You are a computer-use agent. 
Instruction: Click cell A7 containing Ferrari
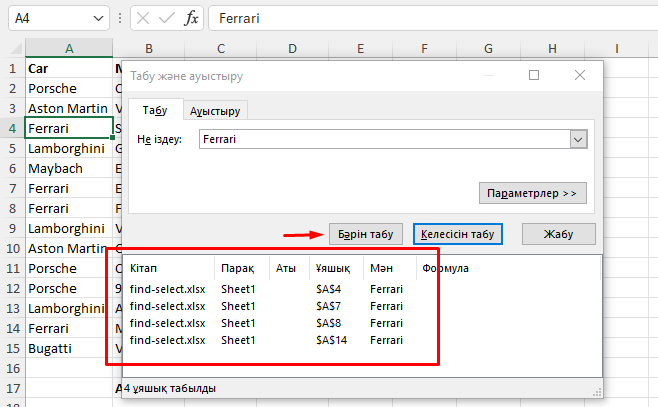[69, 189]
